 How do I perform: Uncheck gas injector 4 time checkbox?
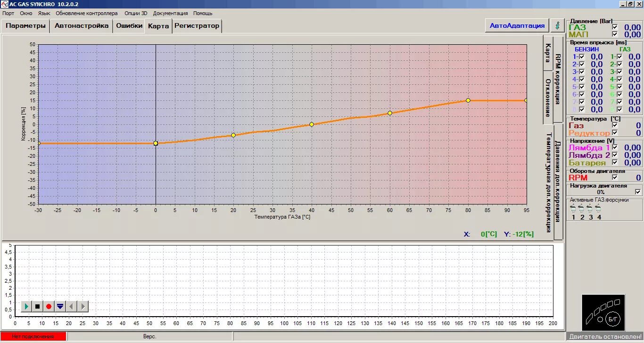pos(619,79)
